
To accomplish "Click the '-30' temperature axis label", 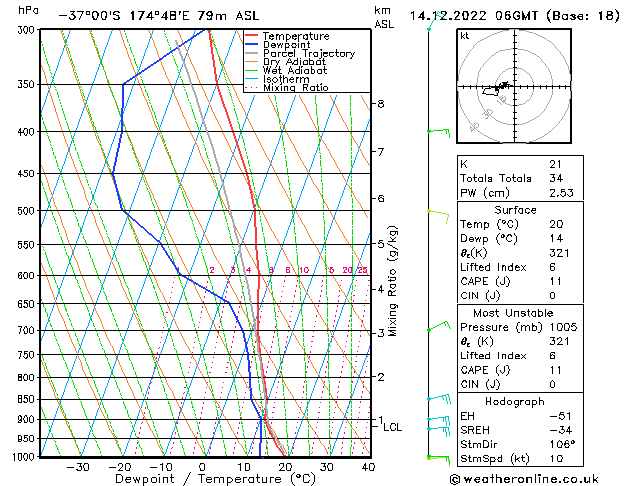I will click(77, 468).
